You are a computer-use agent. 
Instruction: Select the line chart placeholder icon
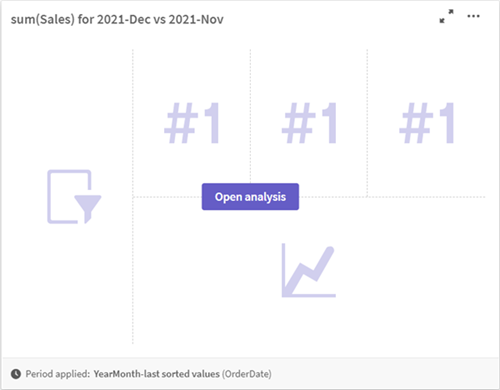pos(308,270)
